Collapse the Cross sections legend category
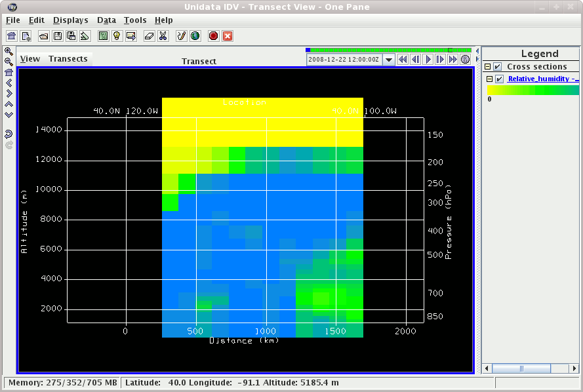Viewport: 583px width, 392px height. pyautogui.click(x=488, y=67)
